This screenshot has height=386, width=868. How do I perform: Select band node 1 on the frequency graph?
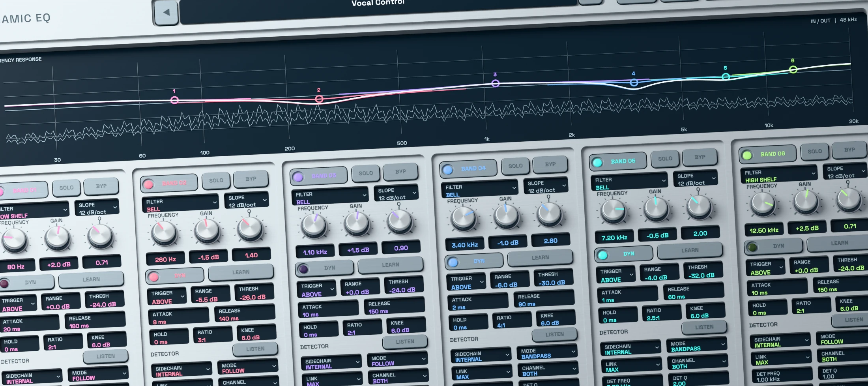coord(174,100)
